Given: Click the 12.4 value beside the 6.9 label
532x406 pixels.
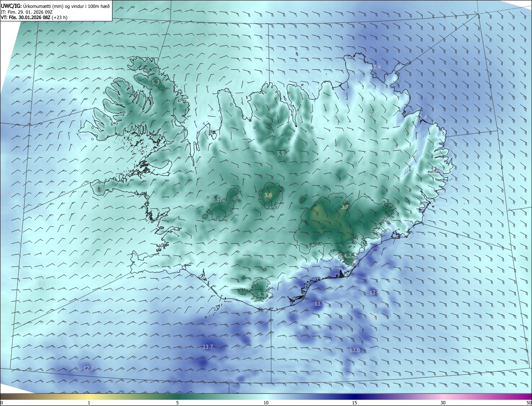Looking at the screenshot, I should click(x=422, y=117).
